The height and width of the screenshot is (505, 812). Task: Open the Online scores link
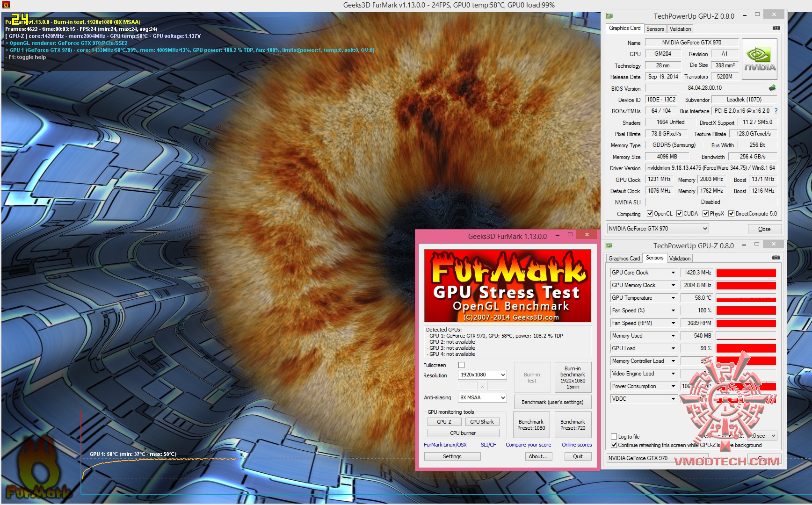click(x=577, y=445)
